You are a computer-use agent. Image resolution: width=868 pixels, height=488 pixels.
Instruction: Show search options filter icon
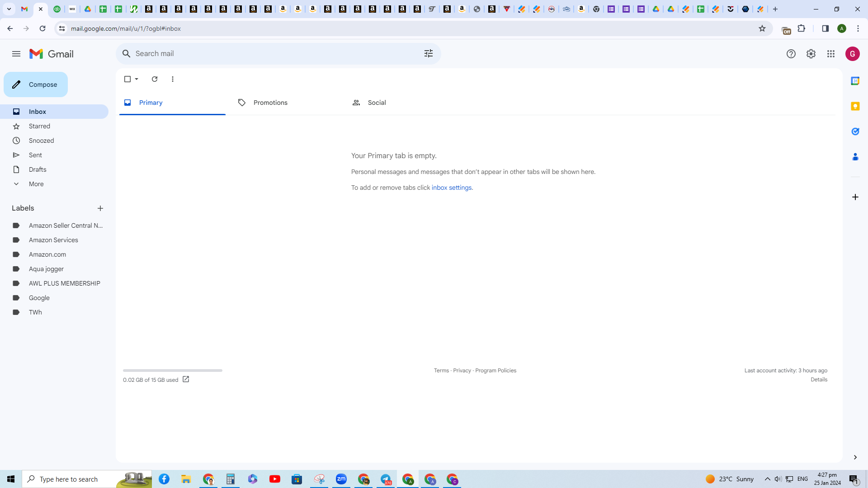pyautogui.click(x=429, y=54)
